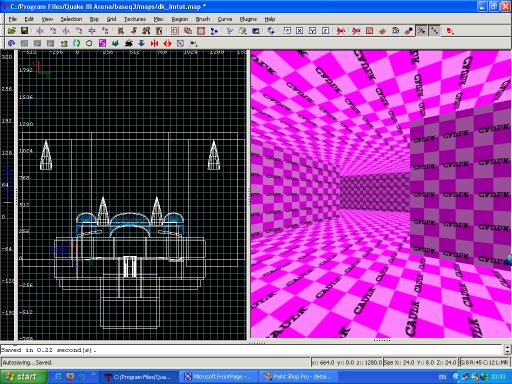Toggle X-axis scaling button
This screenshot has width=512, height=384.
coord(300,31)
